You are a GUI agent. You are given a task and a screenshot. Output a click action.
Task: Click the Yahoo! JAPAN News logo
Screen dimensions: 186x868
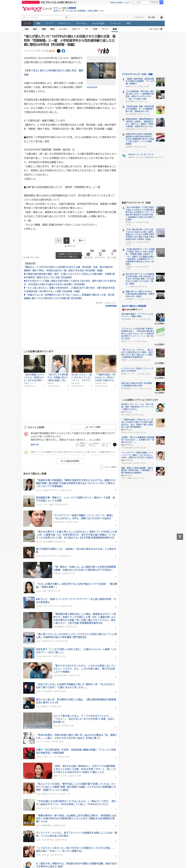click(37, 9)
